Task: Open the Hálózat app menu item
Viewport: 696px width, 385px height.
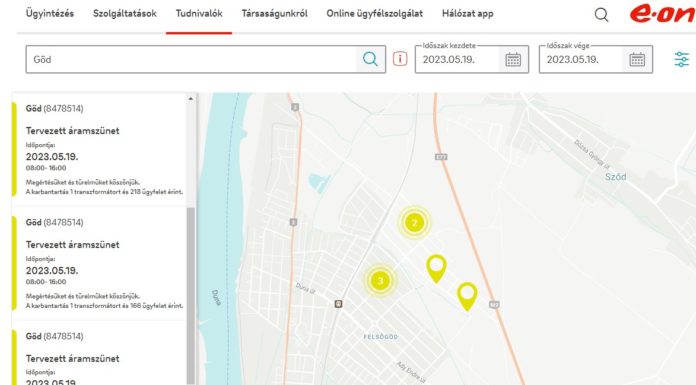Action: 467,14
